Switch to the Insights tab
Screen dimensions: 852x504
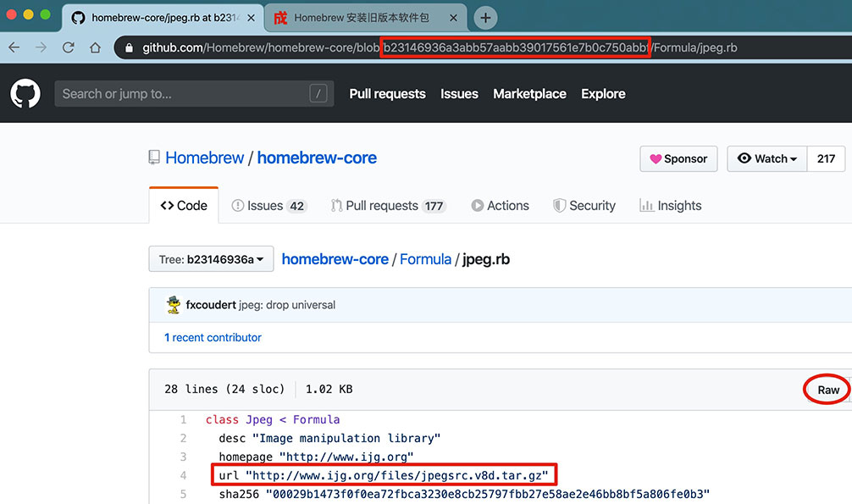point(671,206)
